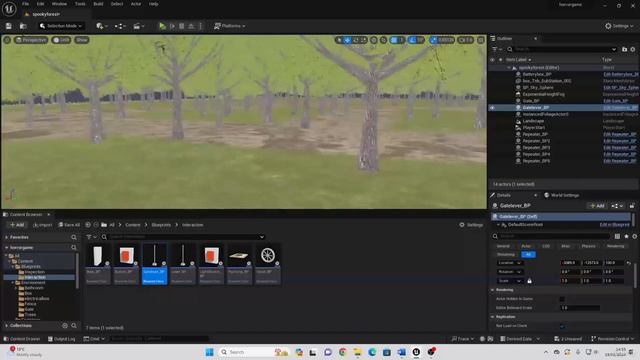The height and width of the screenshot is (360, 640).
Task: Click the viewport options hamburger icon
Action: click(x=7, y=40)
